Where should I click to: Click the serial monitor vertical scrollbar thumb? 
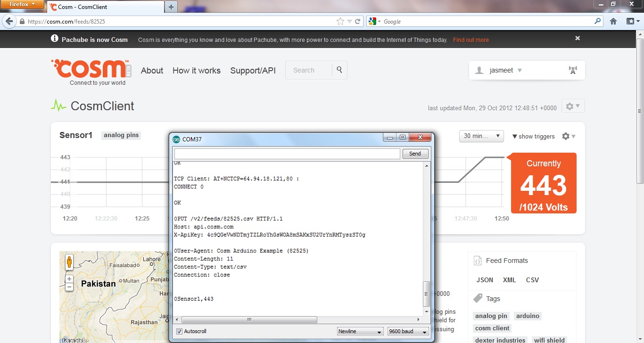click(x=426, y=294)
